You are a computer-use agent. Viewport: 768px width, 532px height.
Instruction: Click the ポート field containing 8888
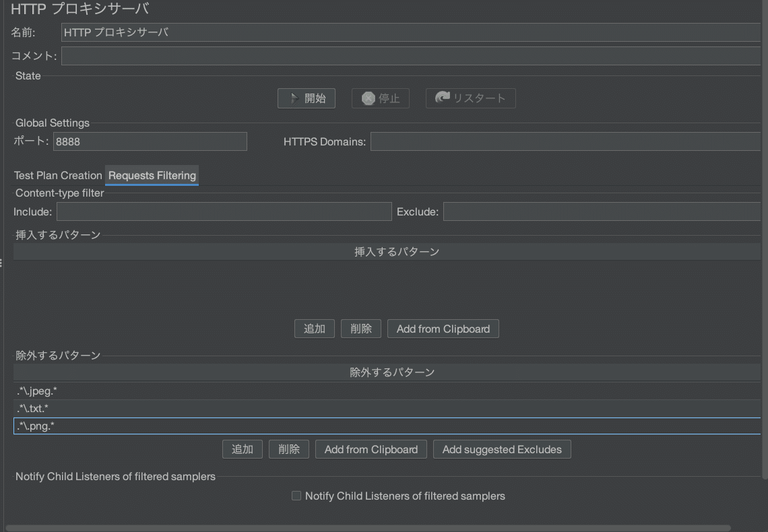click(x=150, y=141)
